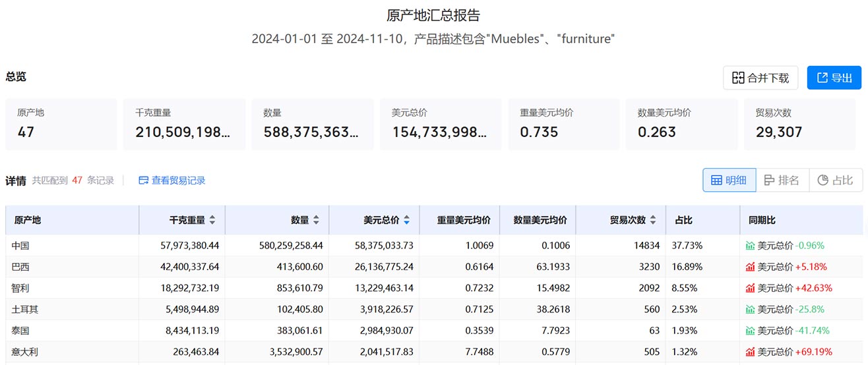The width and height of the screenshot is (868, 365).
Task: Click the -25.8% change in 土耳其 row
Action: point(810,309)
